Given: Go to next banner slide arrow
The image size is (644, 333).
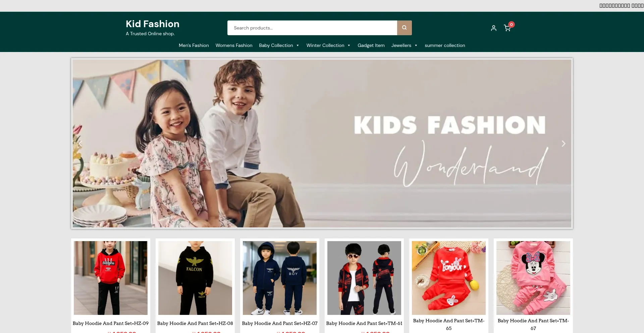Looking at the screenshot, I should tap(563, 144).
